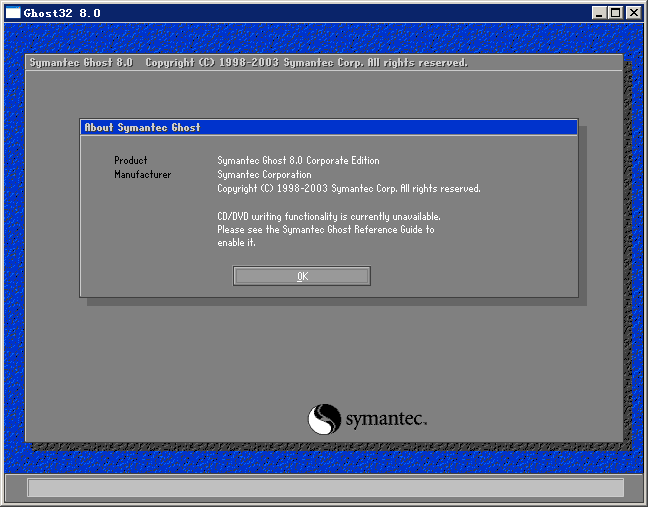Select the Product label text
This screenshot has height=507, width=648.
131,160
